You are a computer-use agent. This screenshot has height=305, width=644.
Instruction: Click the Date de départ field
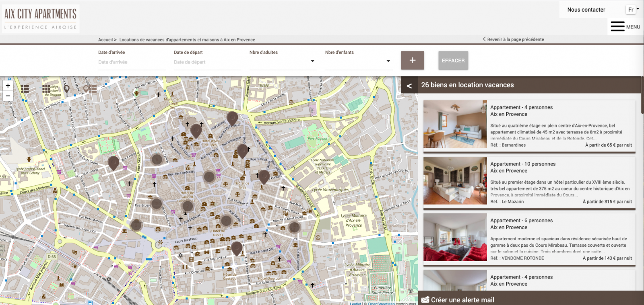pos(208,62)
